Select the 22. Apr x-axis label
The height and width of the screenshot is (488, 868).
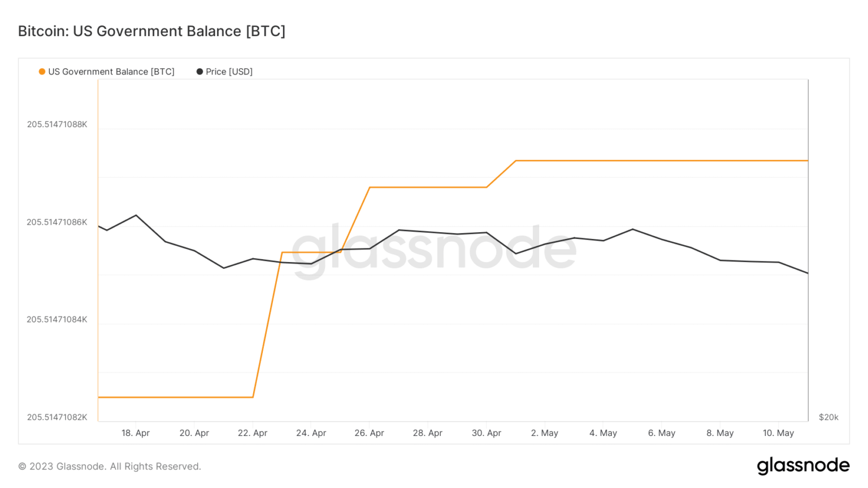click(x=252, y=433)
